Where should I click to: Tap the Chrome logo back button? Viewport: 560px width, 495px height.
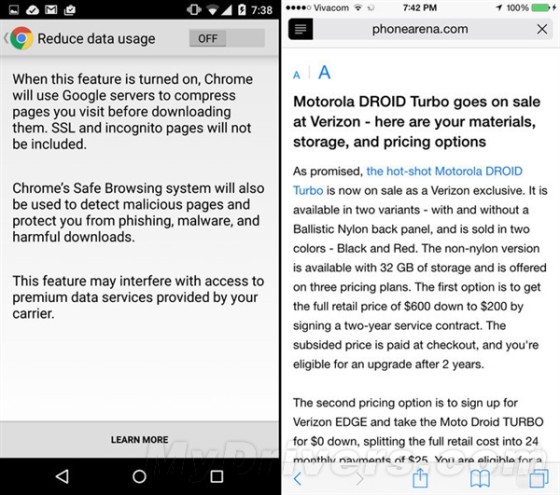coord(19,38)
